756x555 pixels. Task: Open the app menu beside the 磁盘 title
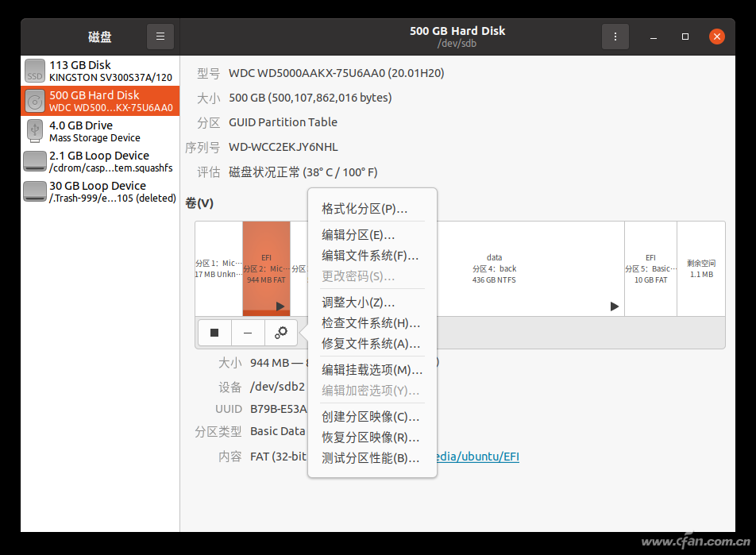pyautogui.click(x=160, y=36)
